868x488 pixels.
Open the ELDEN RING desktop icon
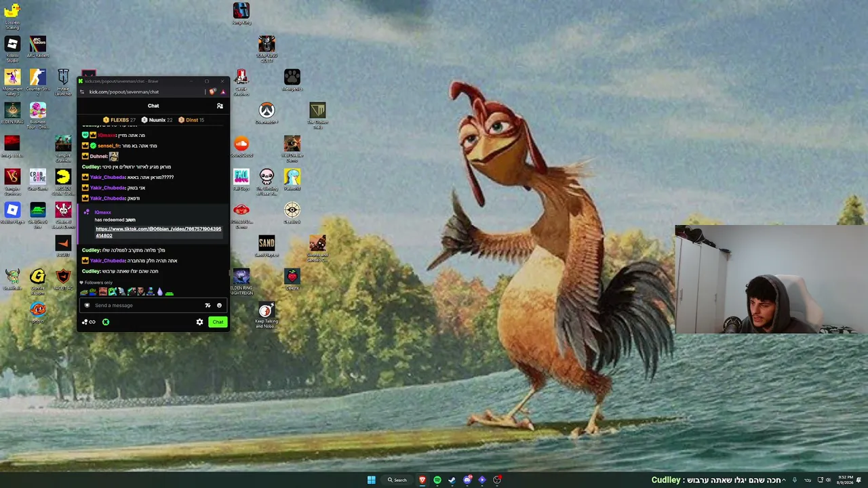point(12,114)
